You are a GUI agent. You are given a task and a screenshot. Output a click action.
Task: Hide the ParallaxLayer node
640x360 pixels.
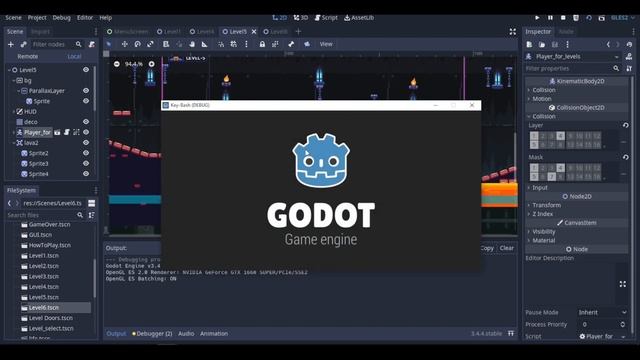click(x=86, y=91)
